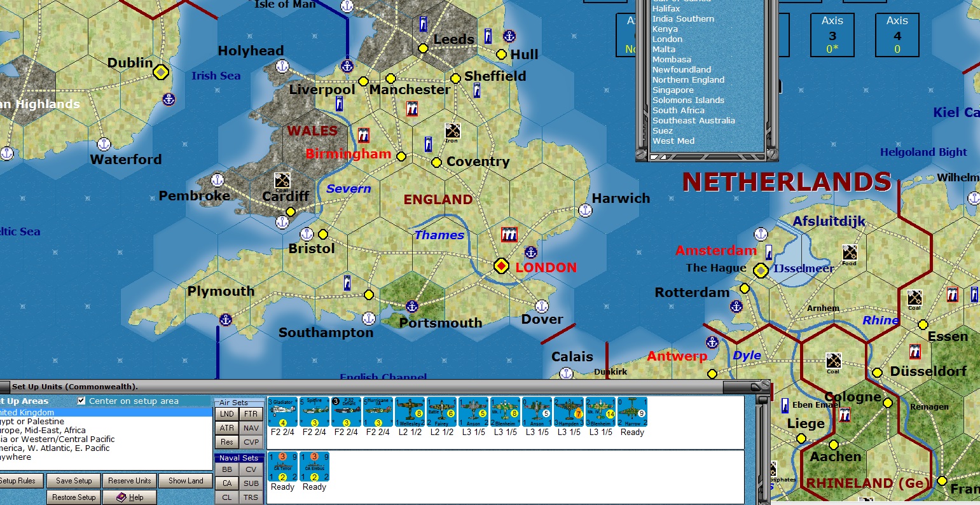Viewport: 980px width, 505px height.
Task: Click the Axis 3 status box
Action: coord(832,34)
